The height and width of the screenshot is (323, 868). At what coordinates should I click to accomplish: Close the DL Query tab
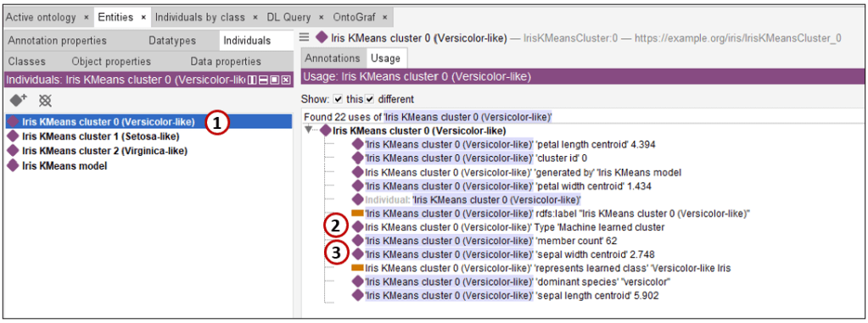coord(322,18)
